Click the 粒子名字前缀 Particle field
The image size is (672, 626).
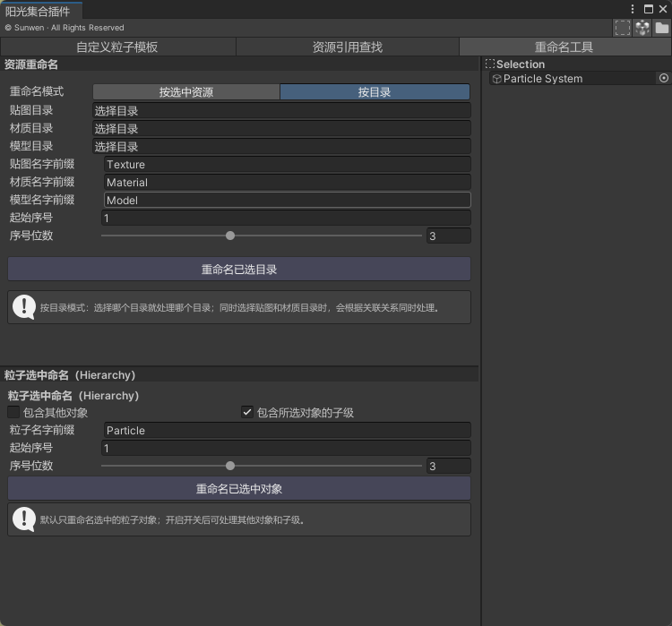(x=287, y=430)
